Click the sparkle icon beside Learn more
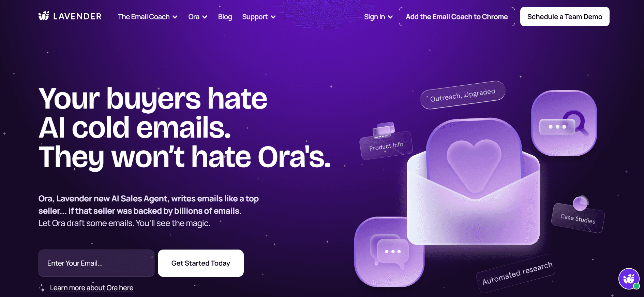 [x=42, y=288]
